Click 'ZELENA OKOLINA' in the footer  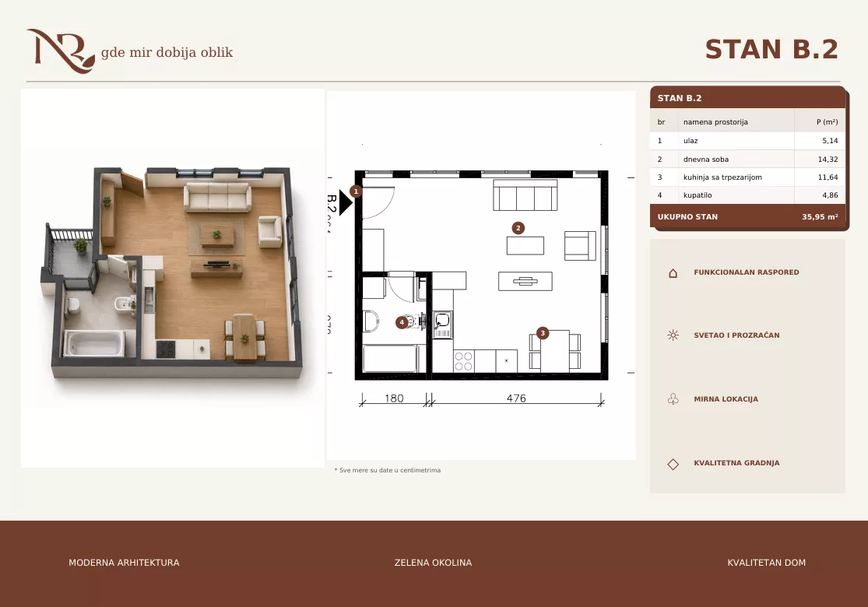[433, 563]
